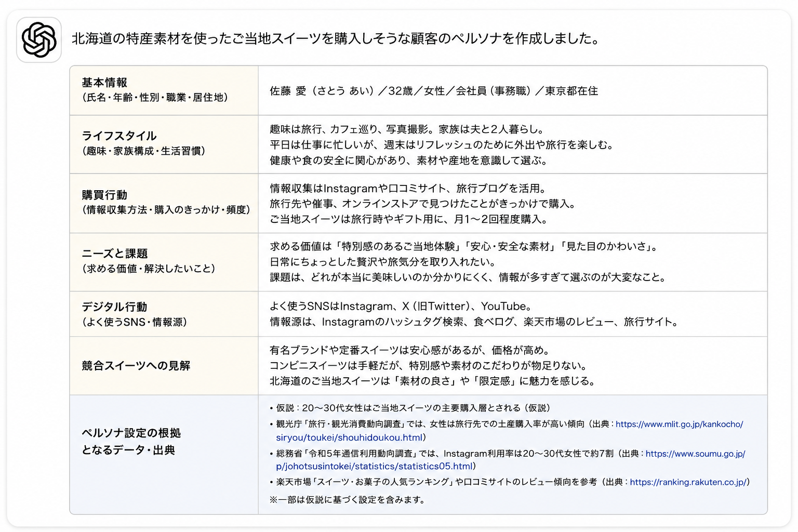
Task: Select the line 情報収集はInstagramや口コミサイト
Action: [x=408, y=189]
